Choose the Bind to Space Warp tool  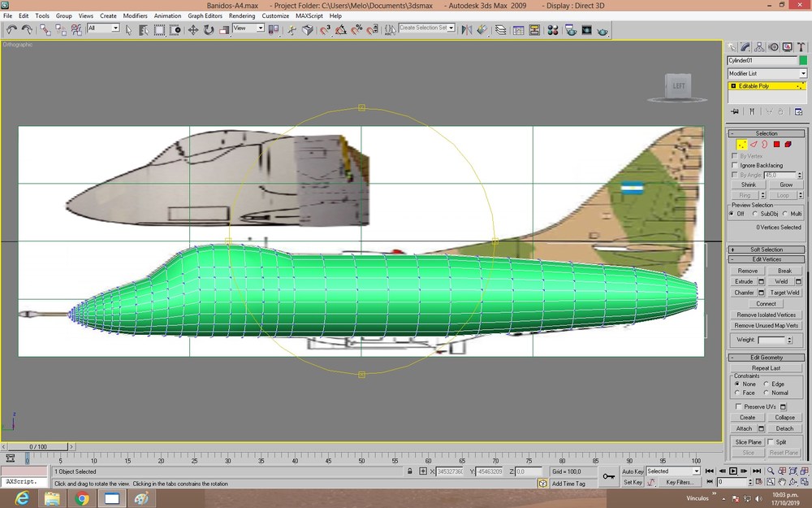[76, 29]
